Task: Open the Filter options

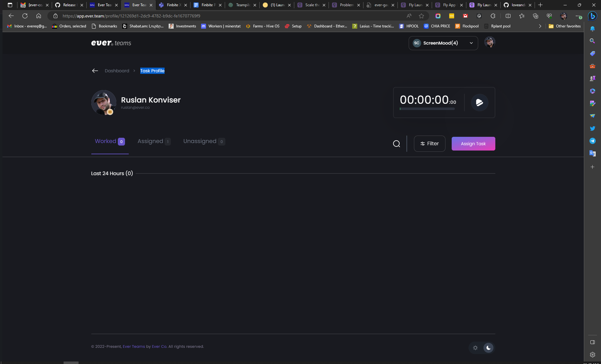Action: 430,144
